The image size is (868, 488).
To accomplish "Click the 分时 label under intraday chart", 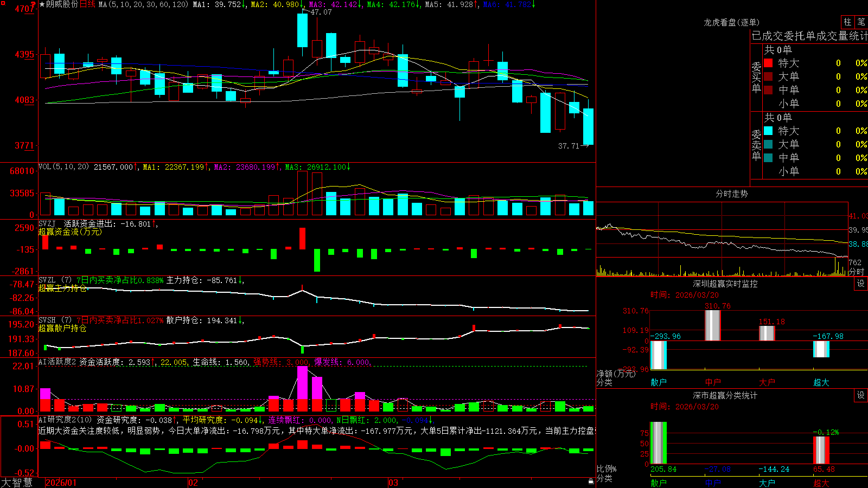I will click(x=857, y=272).
